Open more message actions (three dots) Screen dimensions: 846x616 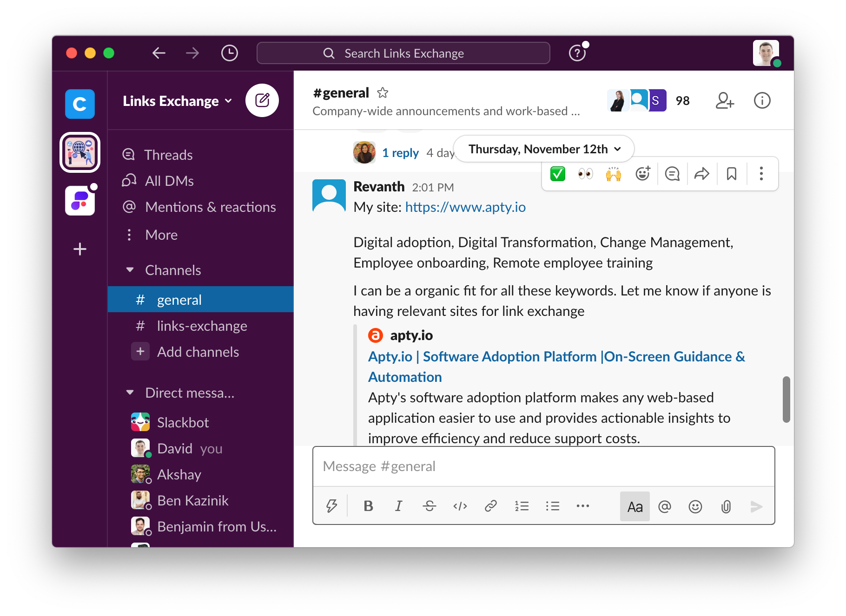[761, 174]
